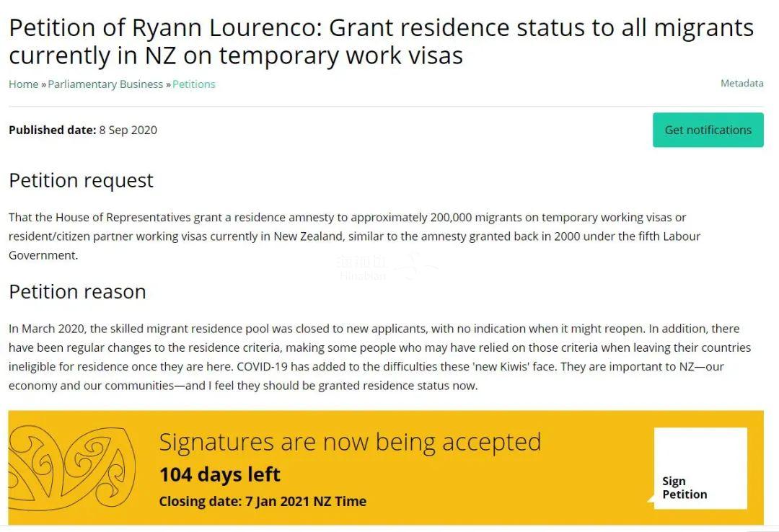Click the » separator after Home

coord(44,84)
